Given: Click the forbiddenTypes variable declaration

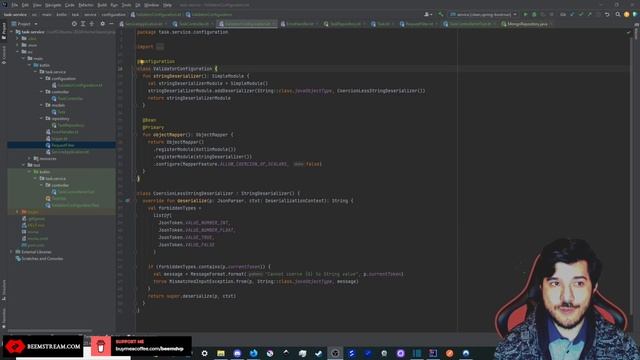Looking at the screenshot, I should click(177, 208).
